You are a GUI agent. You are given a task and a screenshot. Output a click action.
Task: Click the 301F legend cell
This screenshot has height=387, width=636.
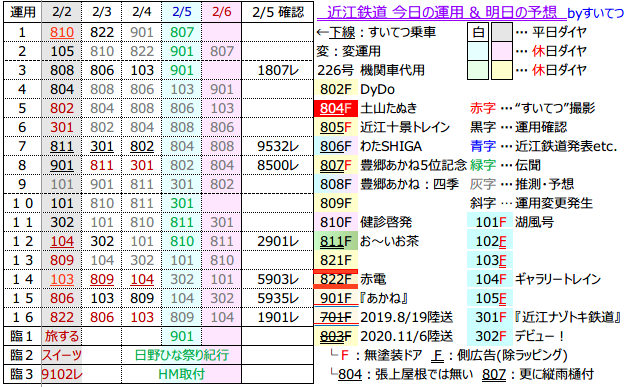(490, 317)
